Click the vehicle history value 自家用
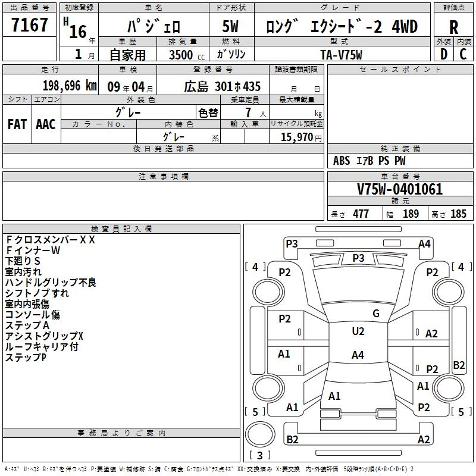This screenshot has height=476, width=476. click(x=127, y=55)
